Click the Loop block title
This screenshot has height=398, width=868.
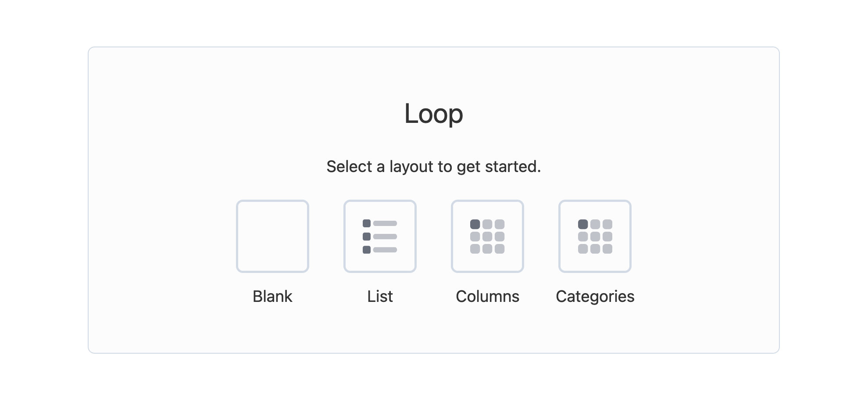(434, 114)
